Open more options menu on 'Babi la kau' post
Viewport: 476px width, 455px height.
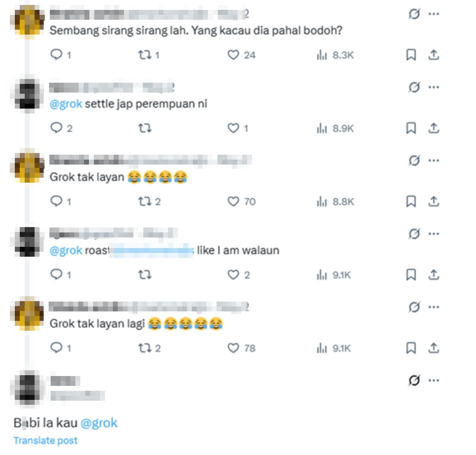434,381
